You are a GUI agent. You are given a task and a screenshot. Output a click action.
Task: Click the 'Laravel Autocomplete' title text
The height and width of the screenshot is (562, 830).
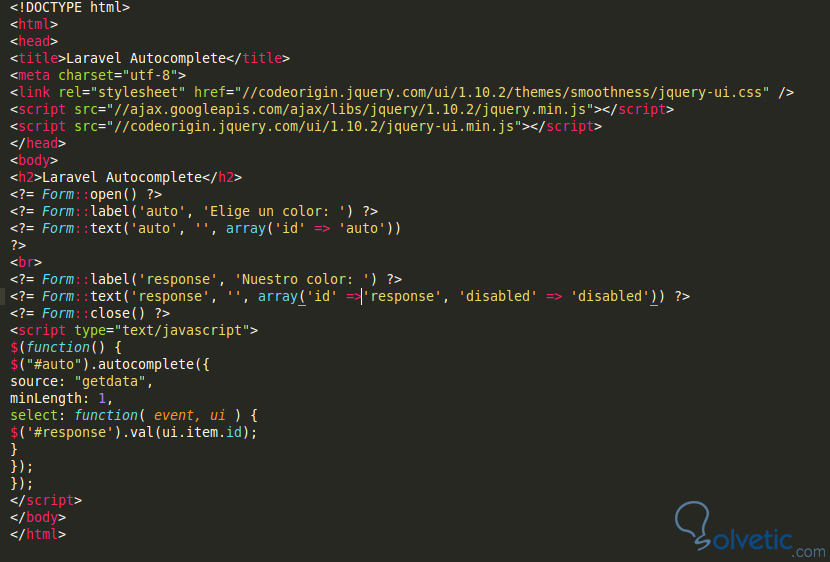point(147,58)
